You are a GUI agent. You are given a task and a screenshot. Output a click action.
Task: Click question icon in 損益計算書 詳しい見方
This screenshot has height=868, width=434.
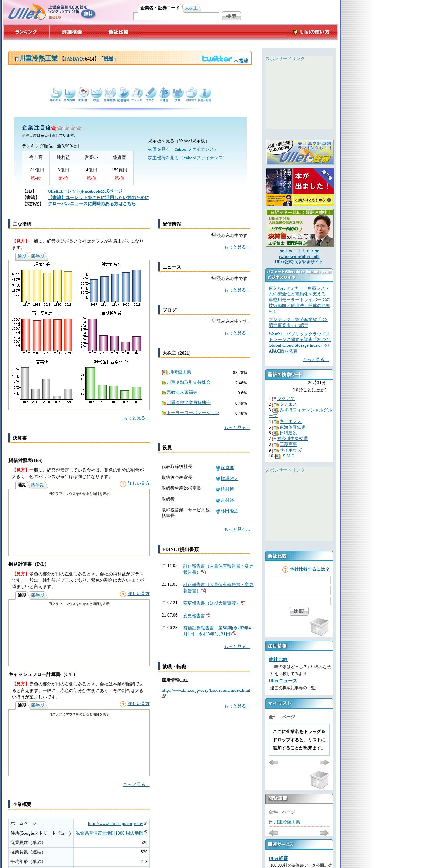pos(123,594)
